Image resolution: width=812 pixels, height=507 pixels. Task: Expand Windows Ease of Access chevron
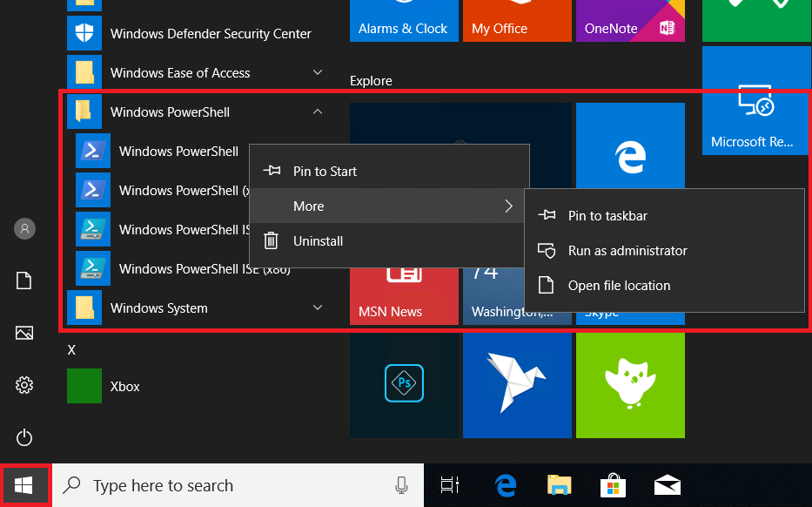click(318, 72)
